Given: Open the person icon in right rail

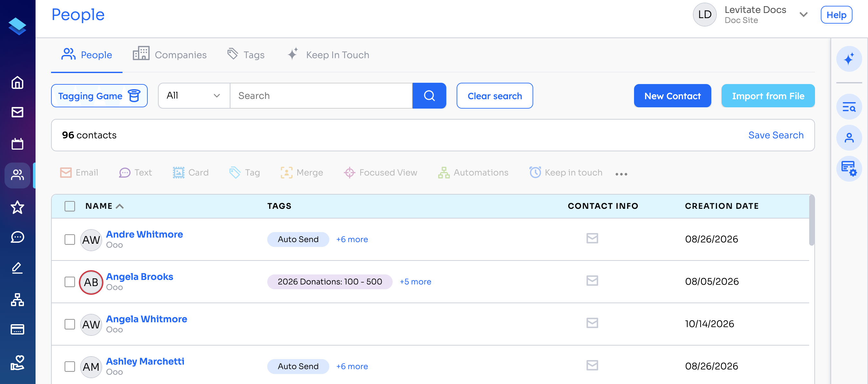Looking at the screenshot, I should (849, 138).
